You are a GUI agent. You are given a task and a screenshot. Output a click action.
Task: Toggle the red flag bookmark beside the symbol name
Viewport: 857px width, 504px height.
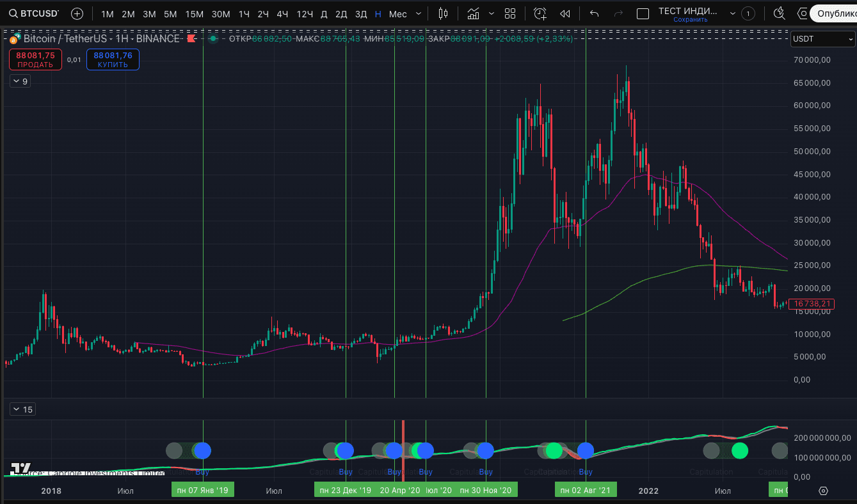point(191,38)
